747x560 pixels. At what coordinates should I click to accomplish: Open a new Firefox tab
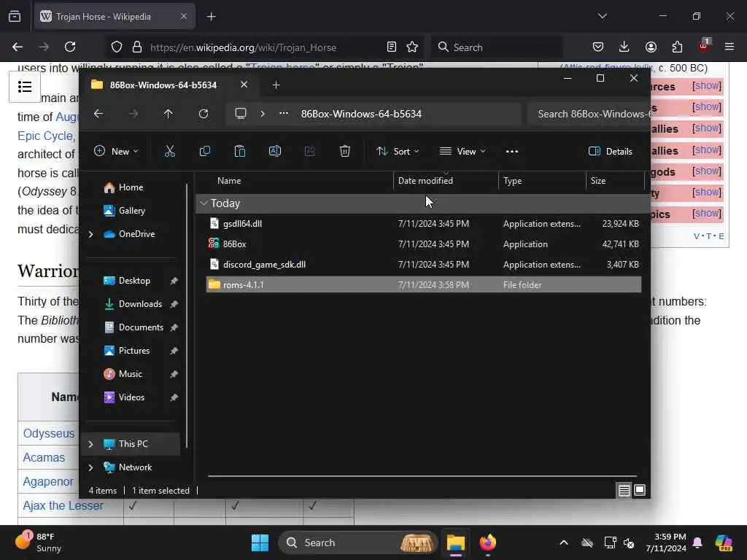pyautogui.click(x=212, y=17)
